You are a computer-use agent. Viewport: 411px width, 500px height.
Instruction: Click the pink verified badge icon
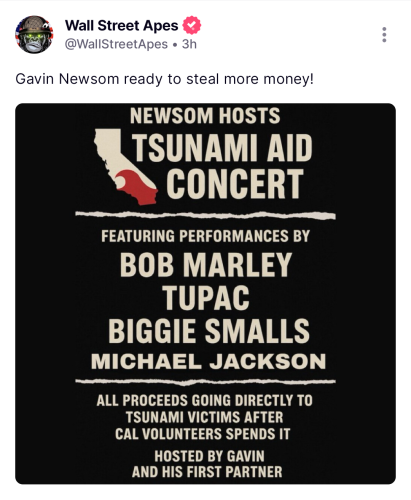[x=192, y=25]
